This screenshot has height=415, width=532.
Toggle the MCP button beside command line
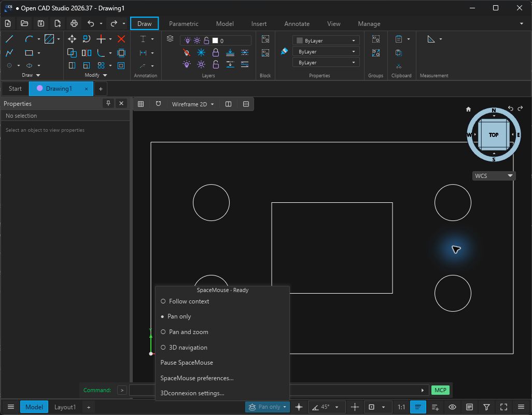pos(440,390)
